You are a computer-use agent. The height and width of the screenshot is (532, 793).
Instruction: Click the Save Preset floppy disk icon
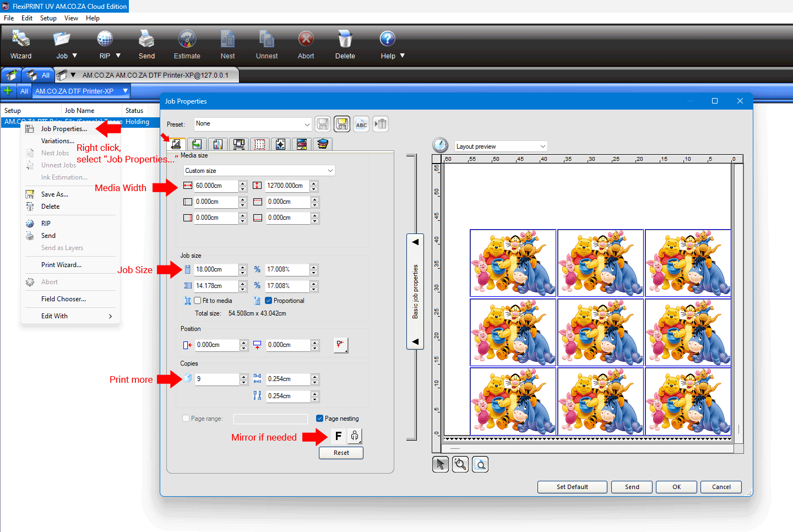pyautogui.click(x=323, y=124)
